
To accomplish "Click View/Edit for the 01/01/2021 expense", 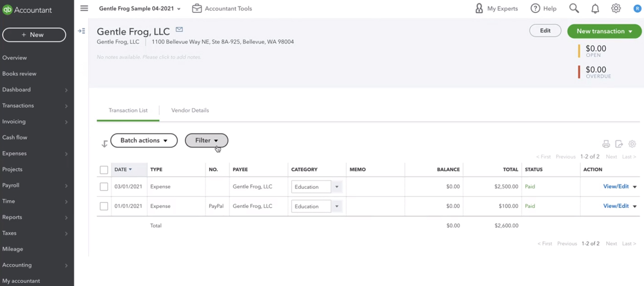I will (x=616, y=206).
